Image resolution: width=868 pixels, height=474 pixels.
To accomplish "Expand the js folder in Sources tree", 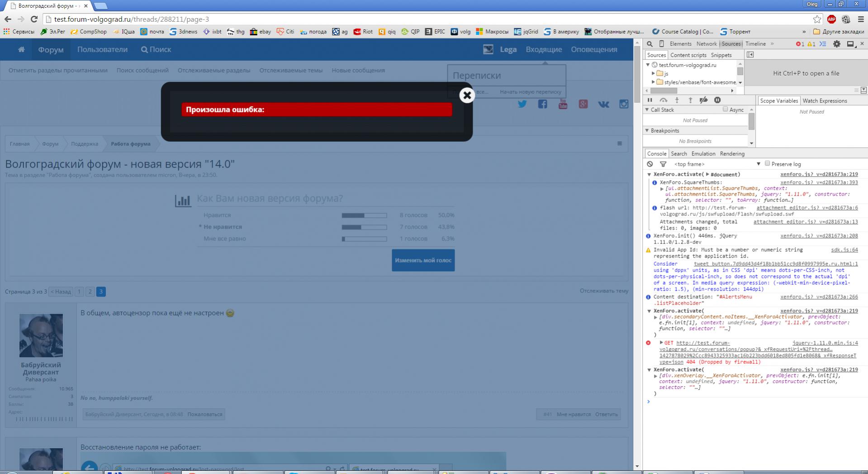I will coord(653,73).
